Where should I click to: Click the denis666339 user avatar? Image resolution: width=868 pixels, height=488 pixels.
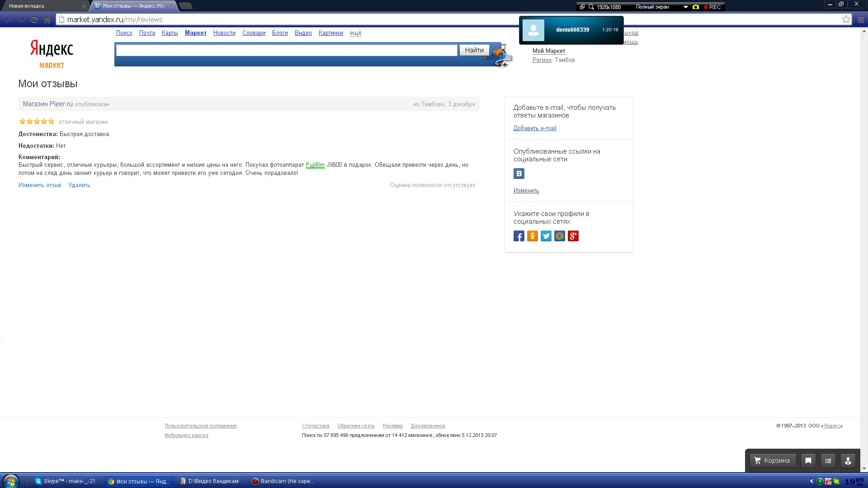(533, 30)
